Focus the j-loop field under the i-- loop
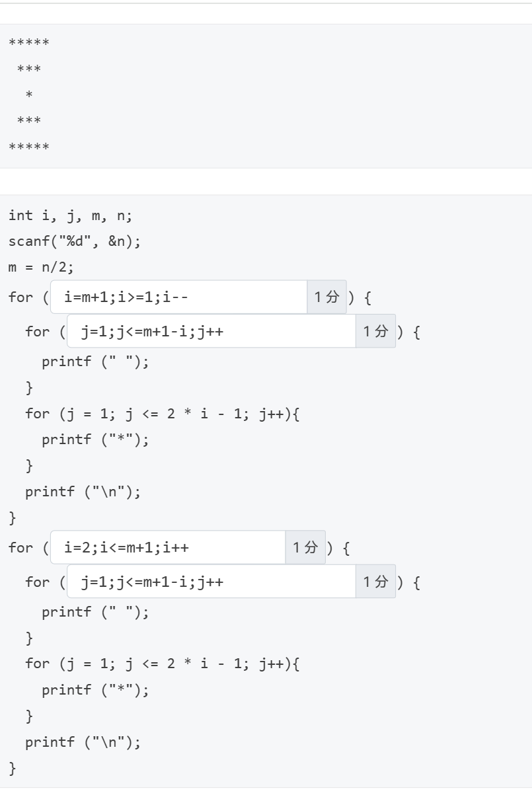Image resolution: width=532 pixels, height=801 pixels. pyautogui.click(x=211, y=331)
